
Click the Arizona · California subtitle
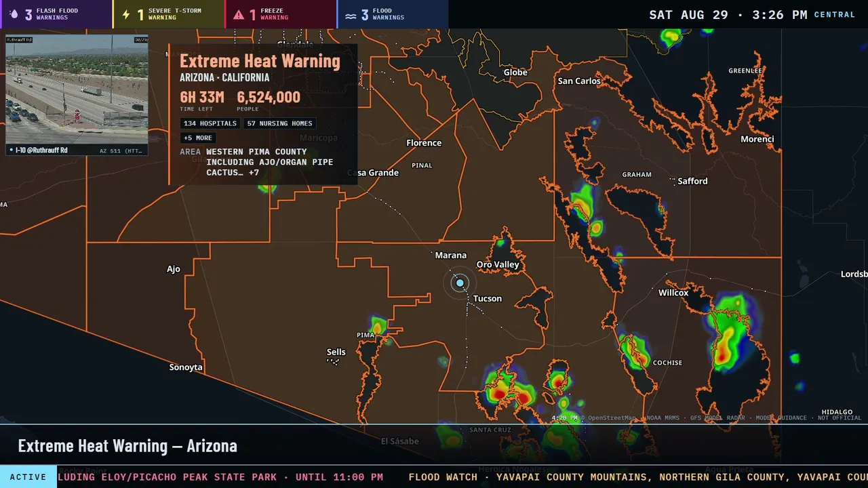(224, 78)
